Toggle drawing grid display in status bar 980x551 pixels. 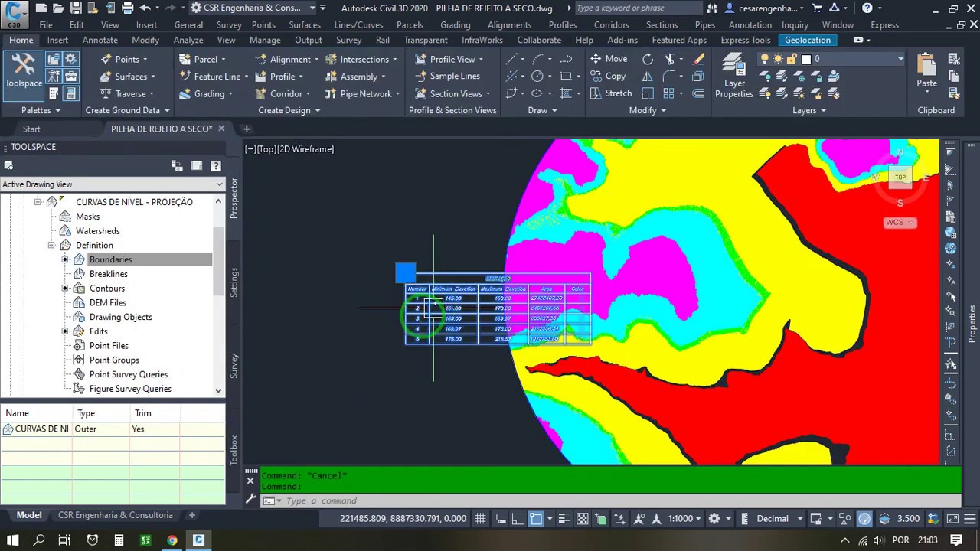(x=480, y=518)
